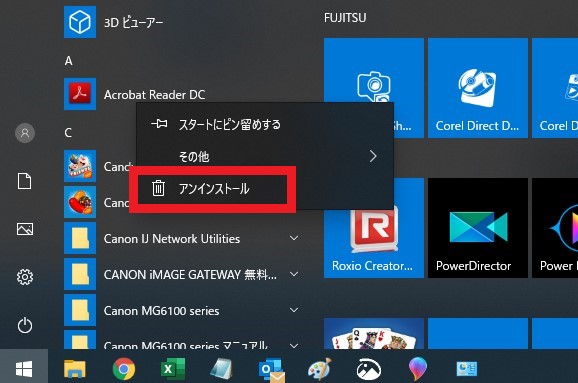Screen dimensions: 578x383
Task: Open Excel from the taskbar
Action: click(173, 368)
